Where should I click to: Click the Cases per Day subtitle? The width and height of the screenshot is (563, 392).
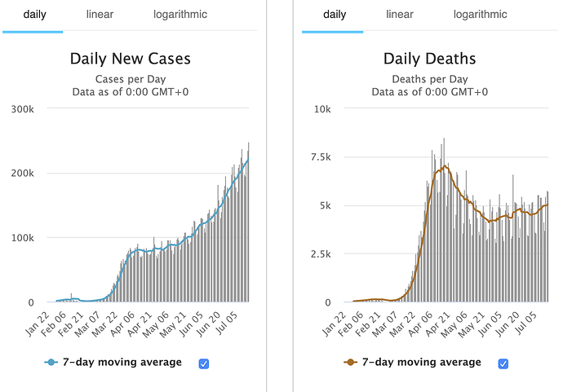(x=131, y=79)
